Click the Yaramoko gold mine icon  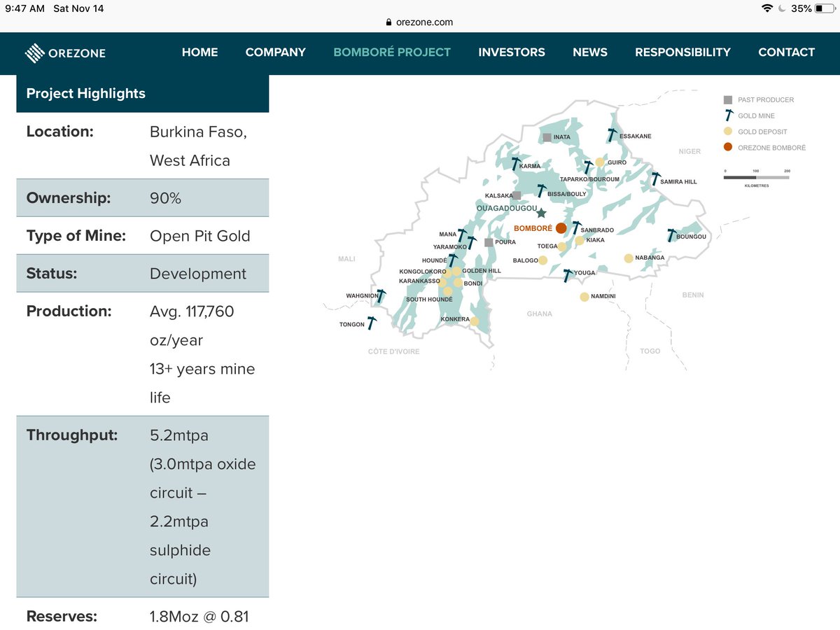pos(472,243)
